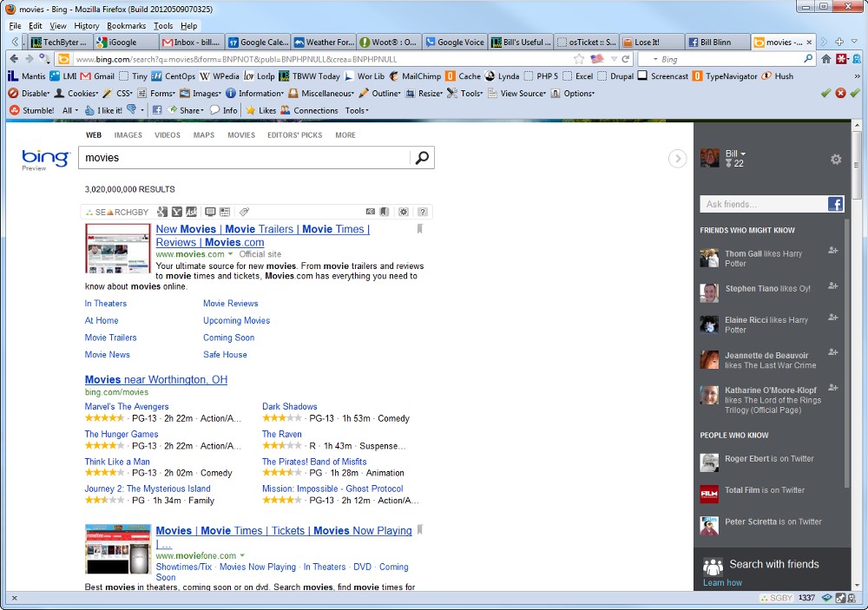Screen dimensions: 868x610
Task: Add Stephen Tiano friend icon
Action: [x=832, y=286]
